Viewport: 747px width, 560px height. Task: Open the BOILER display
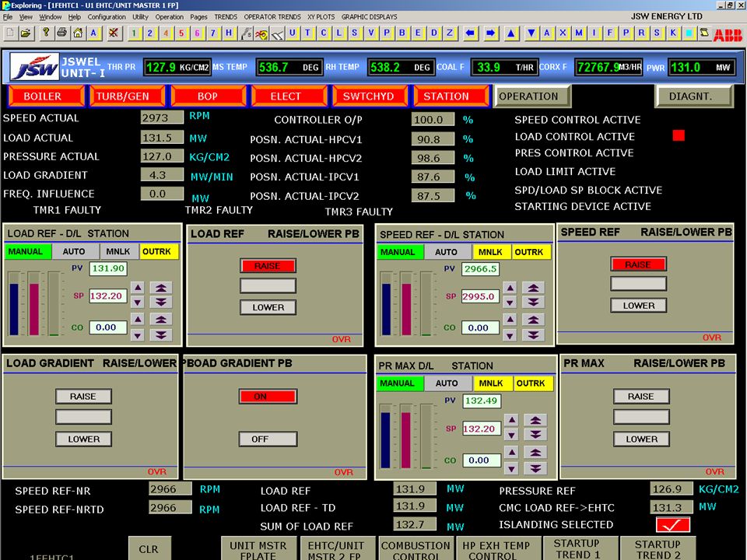46,96
